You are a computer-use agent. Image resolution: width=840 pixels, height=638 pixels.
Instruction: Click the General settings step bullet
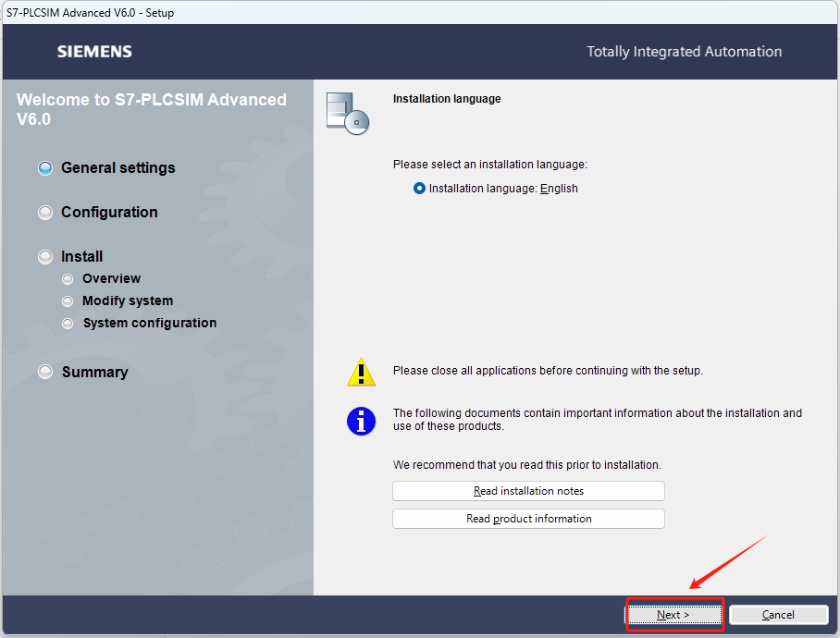pos(45,168)
